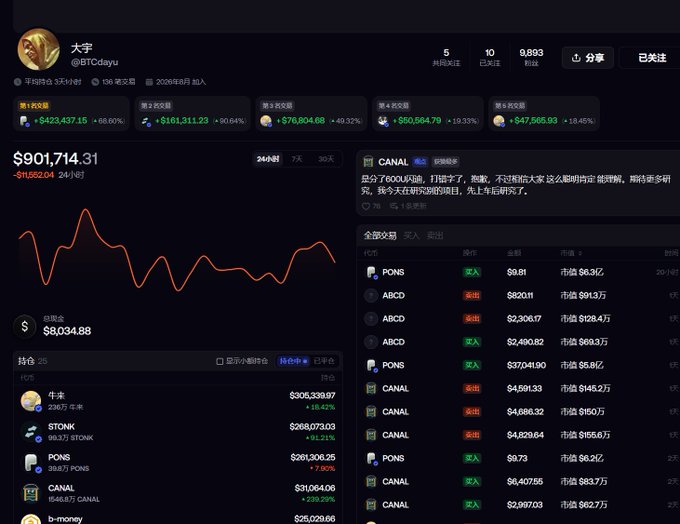Viewport: 680px width, 524px height.
Task: Filter trades by 卖出 tab
Action: pos(435,236)
